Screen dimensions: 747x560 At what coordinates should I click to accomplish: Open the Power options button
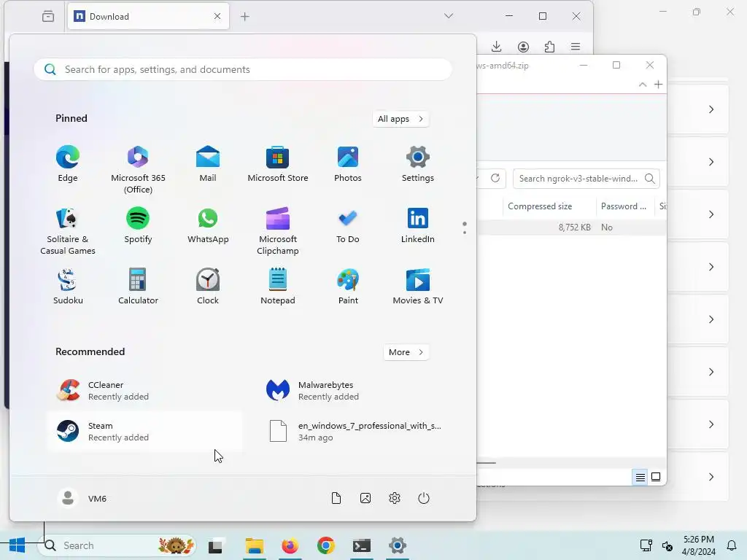click(x=424, y=498)
